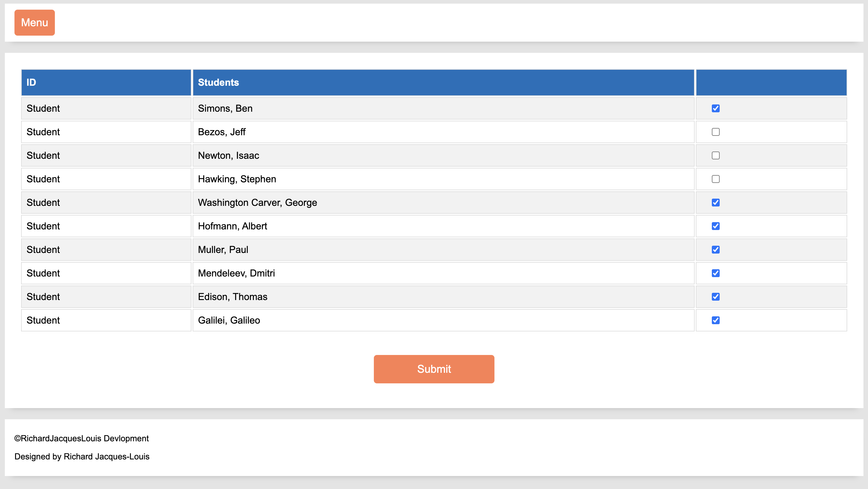Click the Students column header
868x489 pixels.
[x=443, y=82]
